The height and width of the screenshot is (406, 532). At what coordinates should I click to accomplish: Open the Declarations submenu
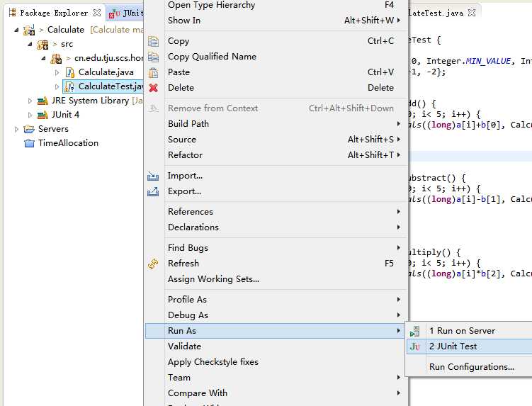tap(276, 227)
